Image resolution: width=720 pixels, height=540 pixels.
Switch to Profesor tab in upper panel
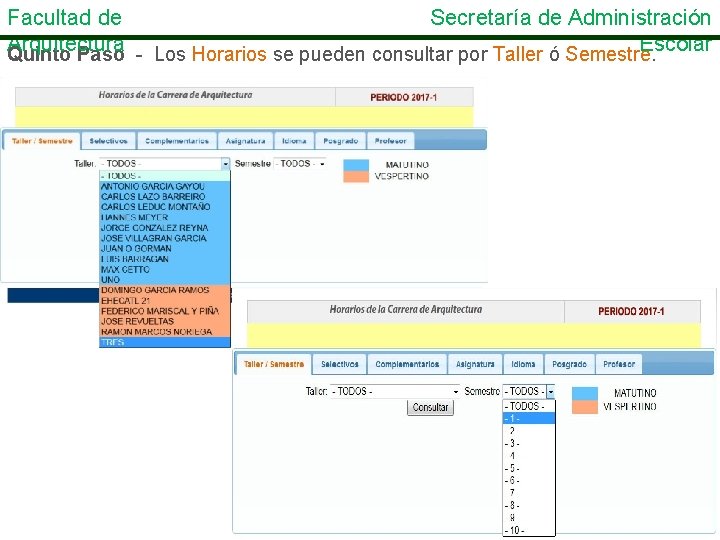tap(390, 141)
